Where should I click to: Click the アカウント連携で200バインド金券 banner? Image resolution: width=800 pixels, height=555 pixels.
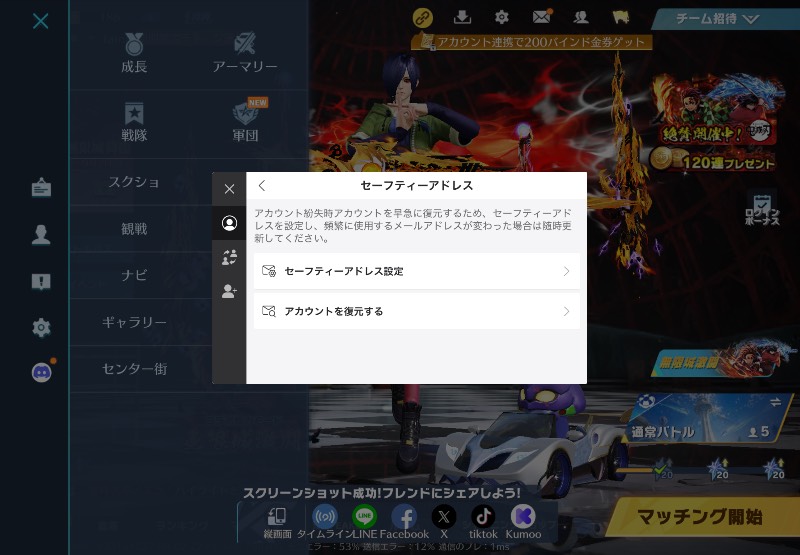pos(532,42)
